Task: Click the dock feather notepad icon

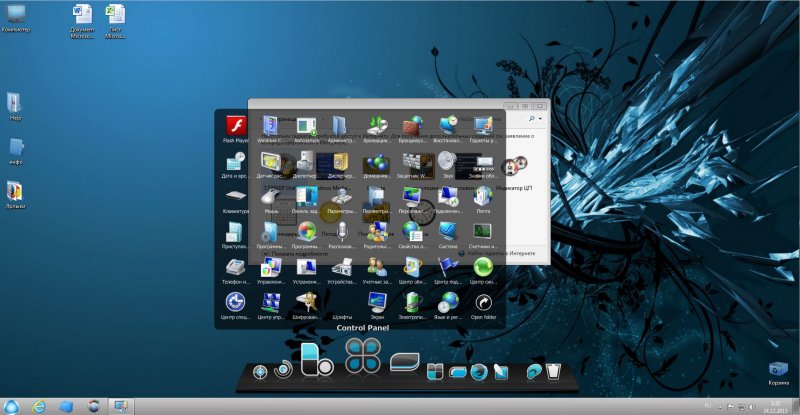Action: pyautogui.click(x=501, y=372)
